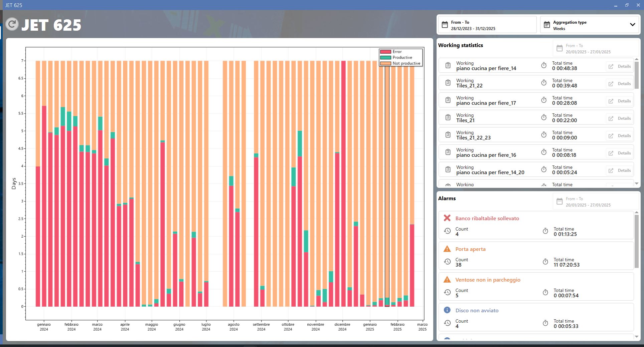The image size is (644, 347).
Task: Click the calendar icon in Working statistics date field
Action: point(559,49)
